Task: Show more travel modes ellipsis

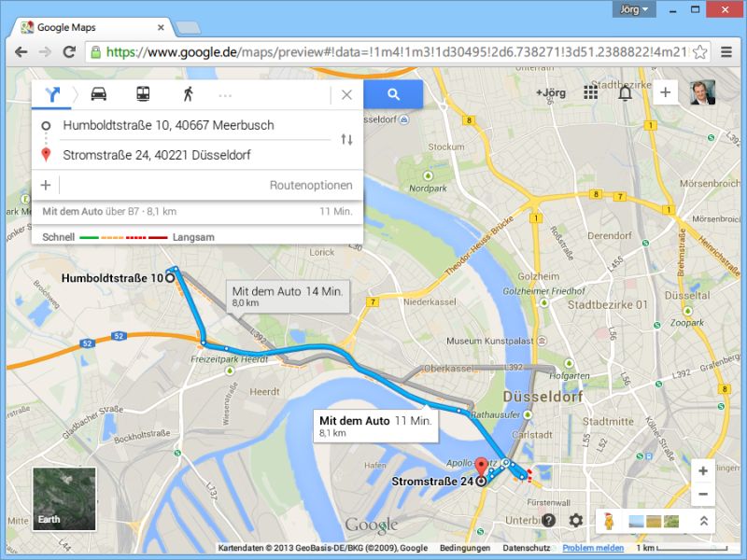Action: tap(225, 96)
